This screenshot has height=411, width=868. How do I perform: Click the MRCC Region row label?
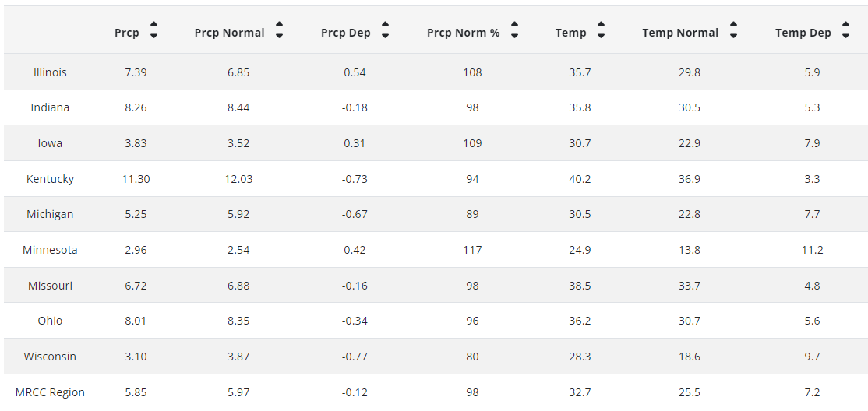pyautogui.click(x=50, y=392)
